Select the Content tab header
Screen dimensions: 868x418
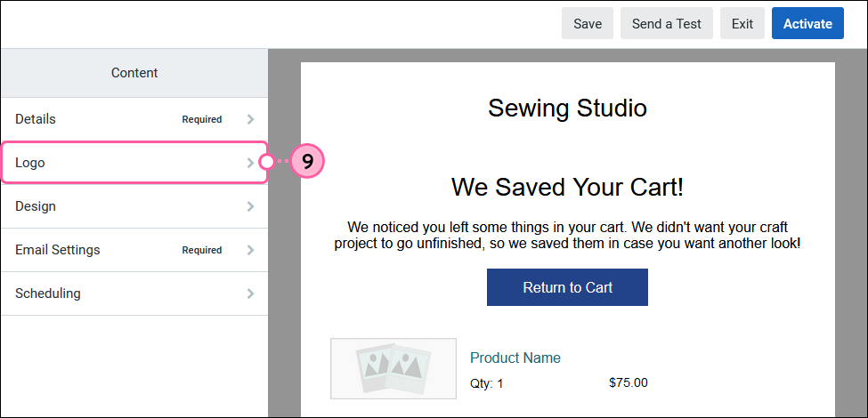pos(134,73)
